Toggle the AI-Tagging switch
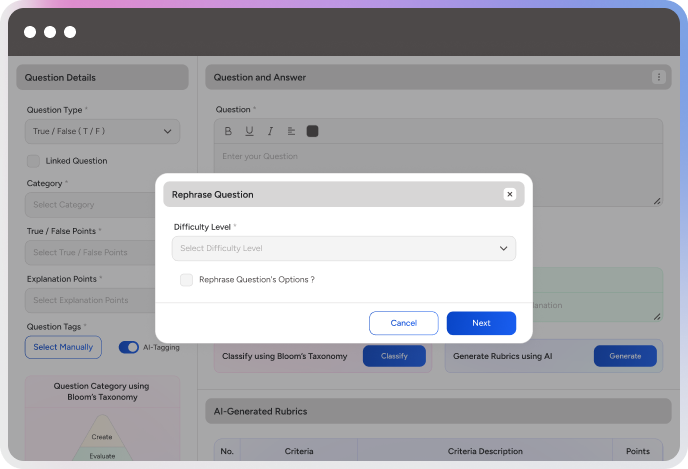 coord(129,347)
